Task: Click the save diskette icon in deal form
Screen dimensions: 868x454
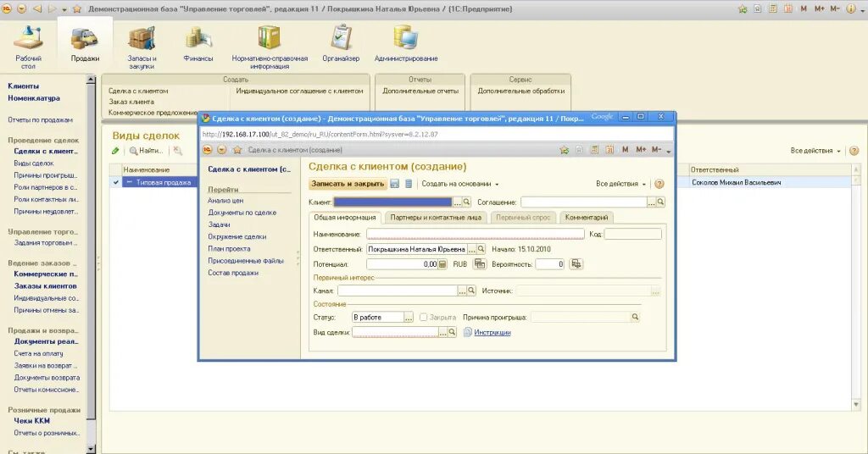Action: click(x=395, y=184)
